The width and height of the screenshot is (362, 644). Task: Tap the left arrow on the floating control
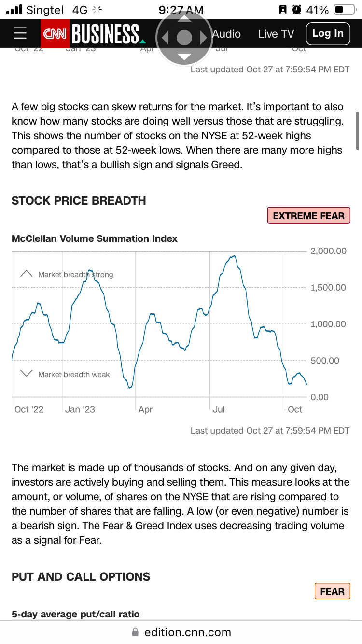pyautogui.click(x=165, y=38)
